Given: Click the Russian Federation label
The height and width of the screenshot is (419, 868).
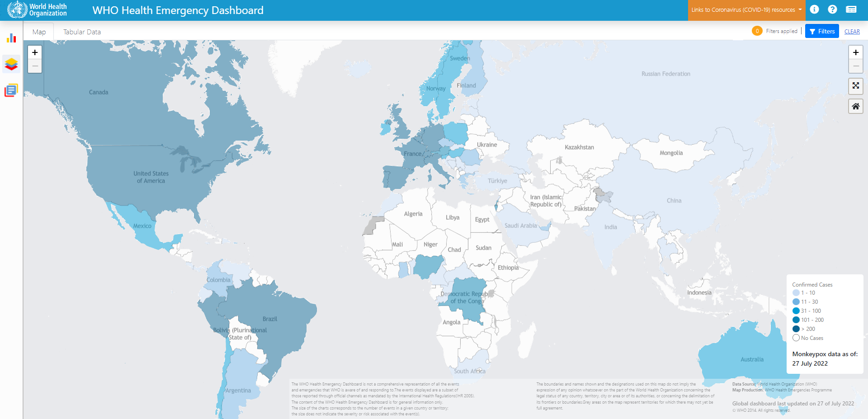Looking at the screenshot, I should tap(666, 74).
